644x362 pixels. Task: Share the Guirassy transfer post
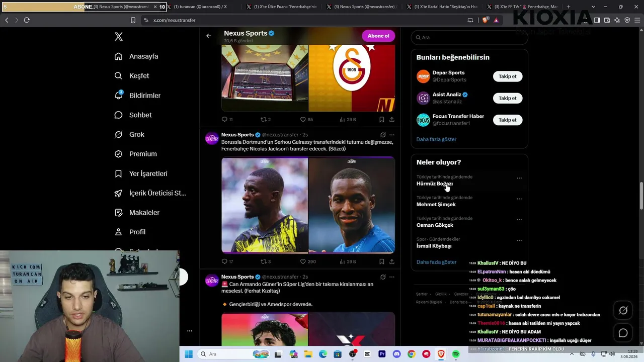[x=391, y=261]
